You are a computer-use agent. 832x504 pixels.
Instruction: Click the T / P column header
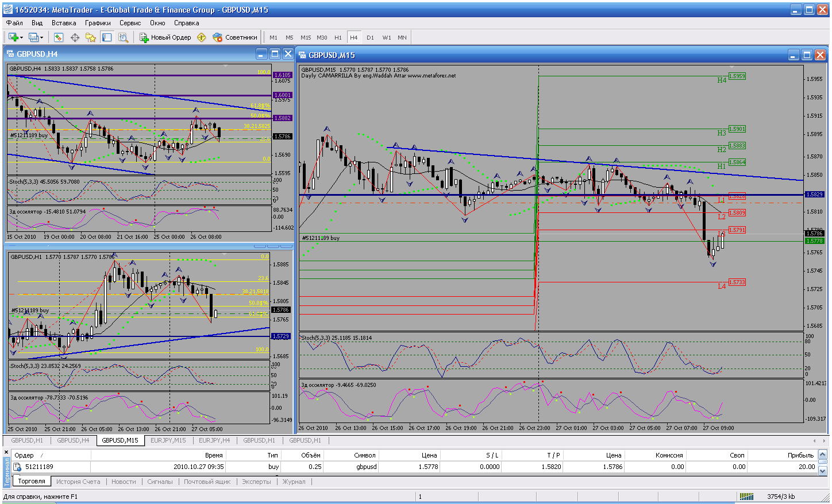point(533,455)
